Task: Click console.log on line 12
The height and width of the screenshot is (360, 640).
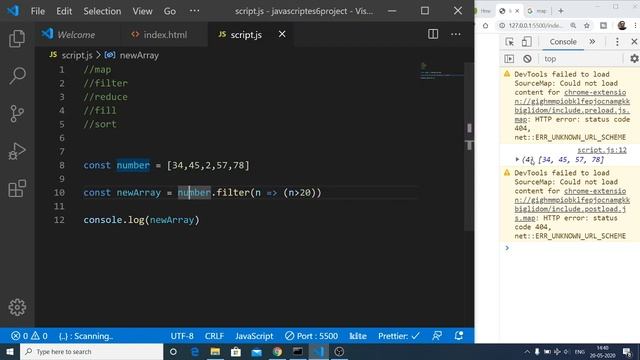Action: coord(113,220)
